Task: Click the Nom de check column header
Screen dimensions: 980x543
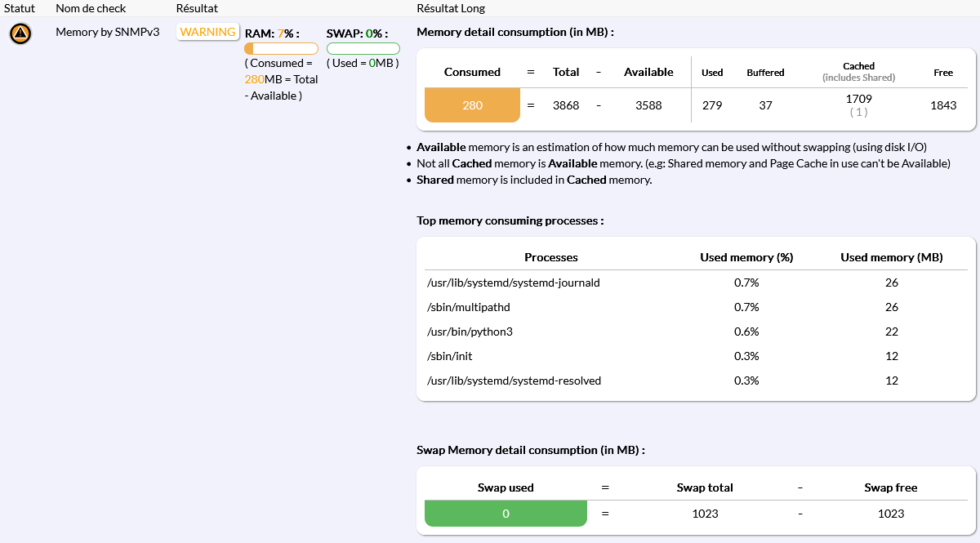Action: pos(91,8)
